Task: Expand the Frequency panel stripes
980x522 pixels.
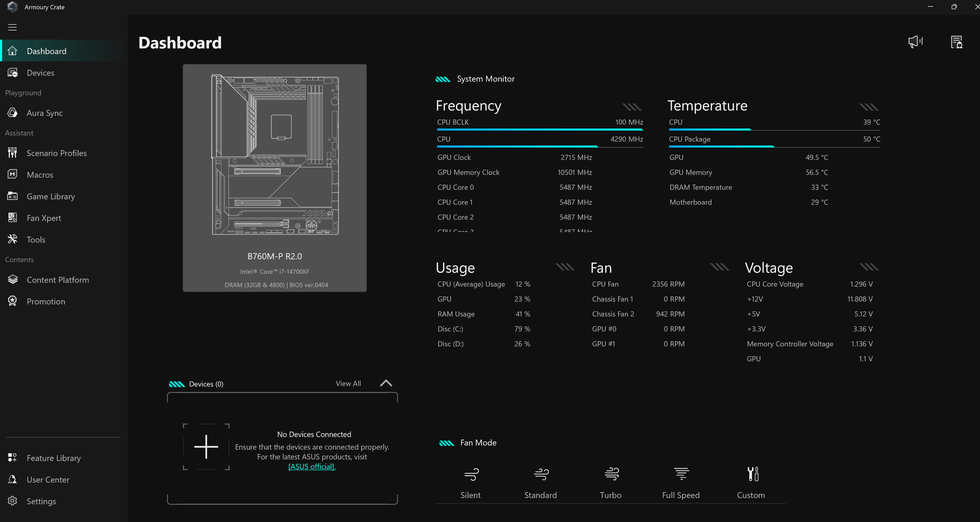Action: [x=632, y=107]
